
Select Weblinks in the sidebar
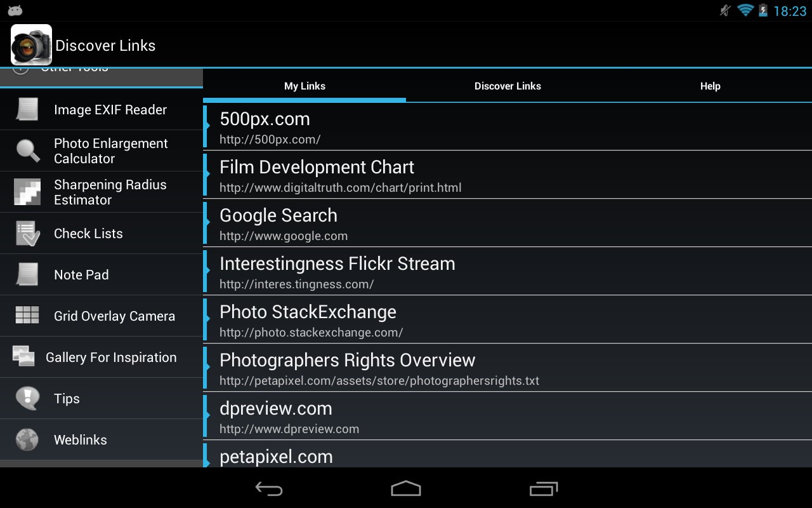coord(101,439)
